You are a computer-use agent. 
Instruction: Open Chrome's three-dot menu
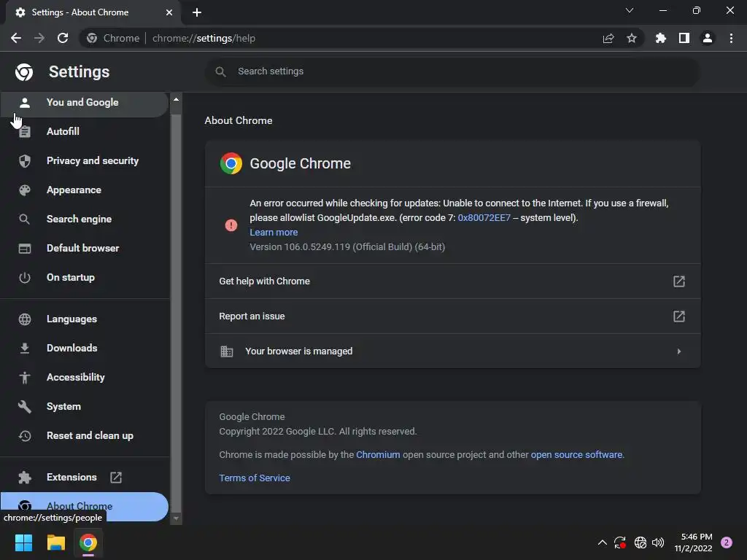(x=731, y=38)
